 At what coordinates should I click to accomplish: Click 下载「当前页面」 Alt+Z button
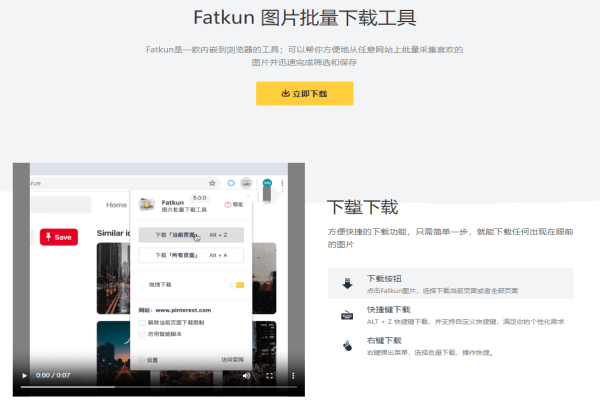click(x=190, y=235)
